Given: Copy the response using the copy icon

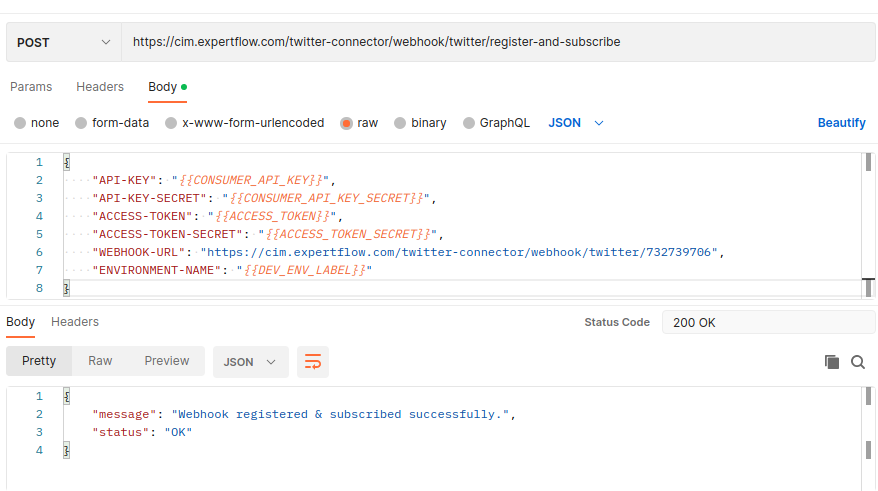Looking at the screenshot, I should click(831, 362).
